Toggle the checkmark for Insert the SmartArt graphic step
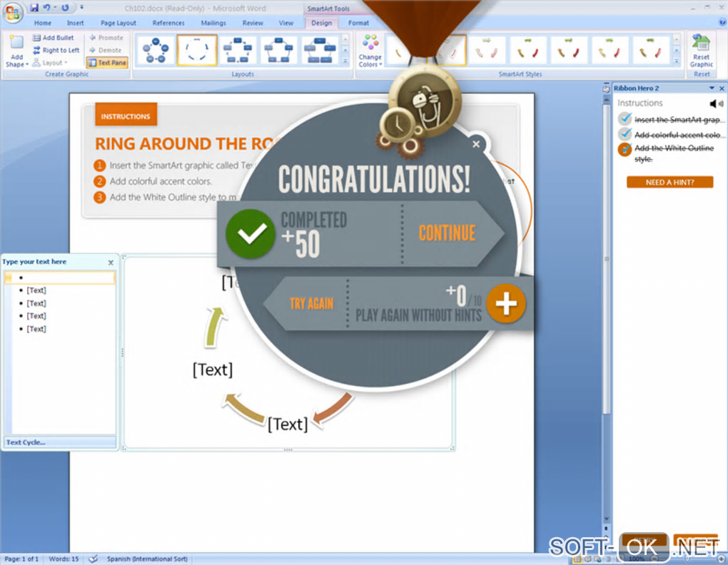This screenshot has height=565, width=728. click(625, 118)
